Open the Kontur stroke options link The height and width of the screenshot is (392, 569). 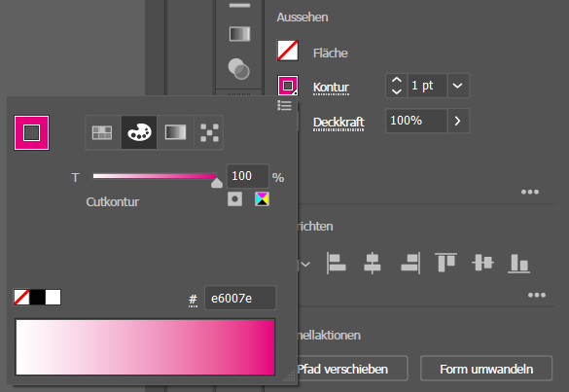(x=331, y=88)
